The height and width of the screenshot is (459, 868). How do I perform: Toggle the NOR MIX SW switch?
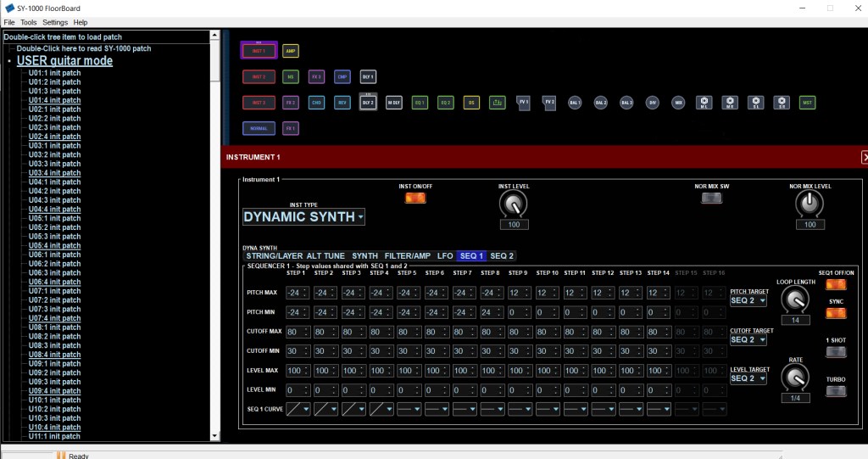[711, 198]
